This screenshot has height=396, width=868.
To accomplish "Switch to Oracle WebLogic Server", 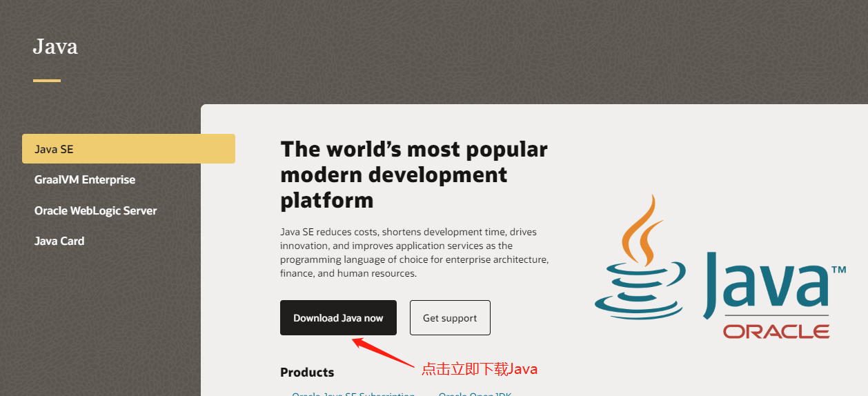I will 96,210.
